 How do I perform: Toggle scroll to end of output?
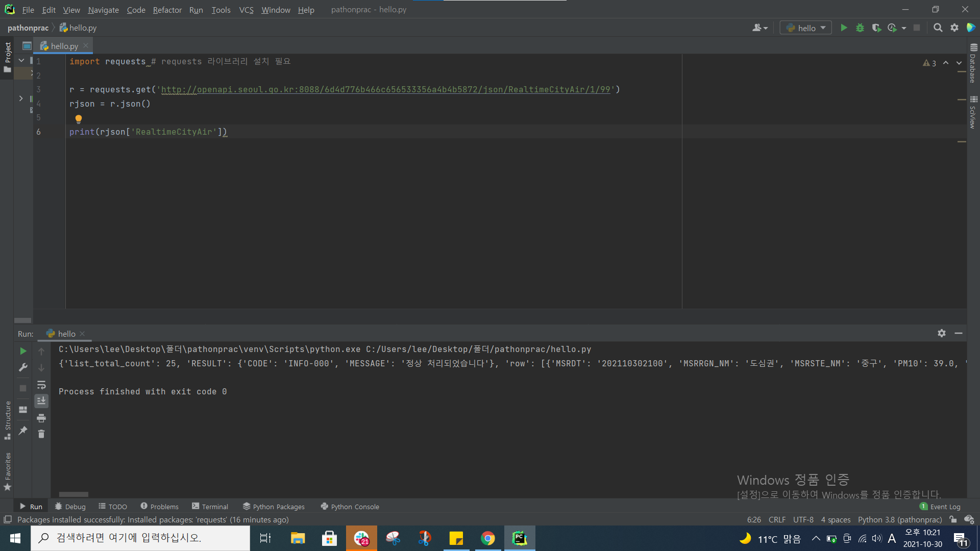(x=41, y=401)
